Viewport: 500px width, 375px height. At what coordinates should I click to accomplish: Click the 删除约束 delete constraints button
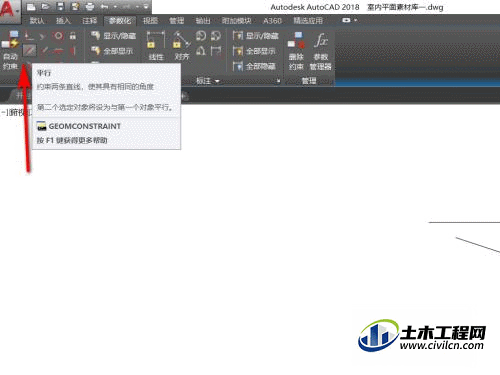(x=296, y=51)
